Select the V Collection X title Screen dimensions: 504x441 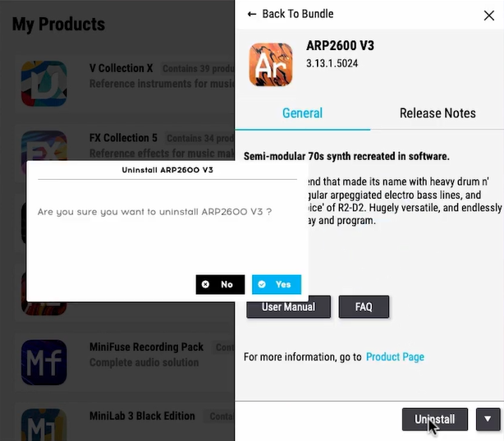[x=121, y=68]
